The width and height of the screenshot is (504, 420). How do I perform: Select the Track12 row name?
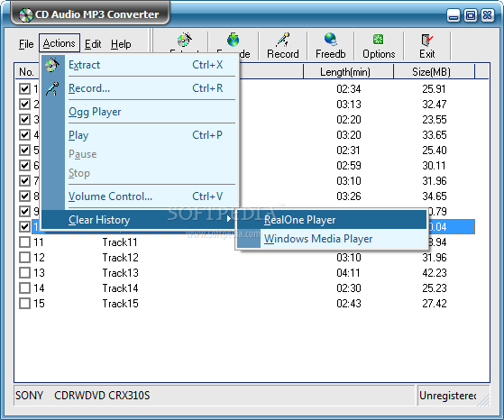pos(120,258)
